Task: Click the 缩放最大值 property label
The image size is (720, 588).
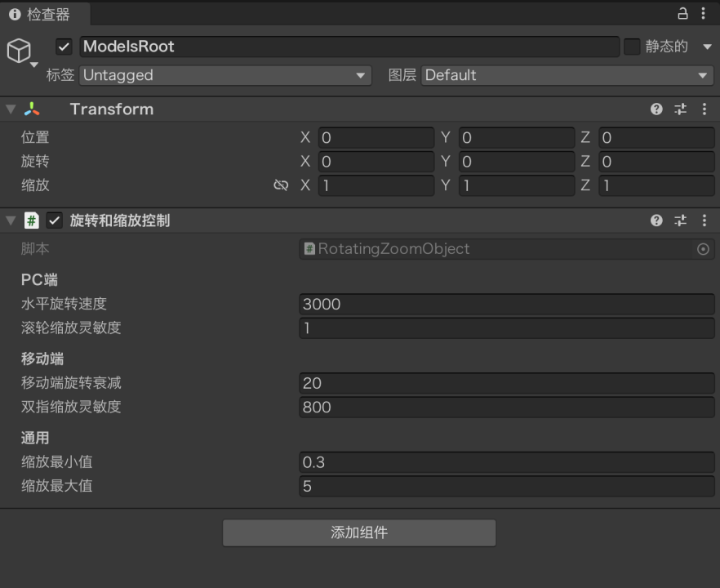Action: point(56,486)
